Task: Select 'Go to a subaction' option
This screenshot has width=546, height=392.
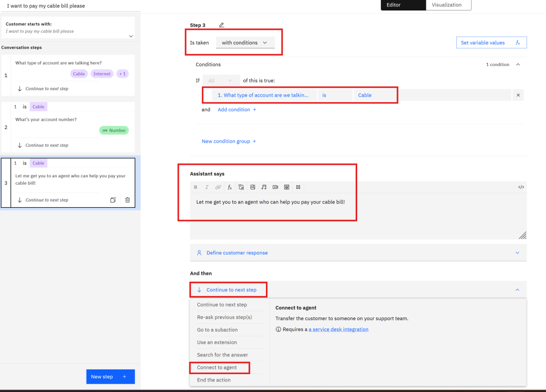Action: (x=230, y=330)
